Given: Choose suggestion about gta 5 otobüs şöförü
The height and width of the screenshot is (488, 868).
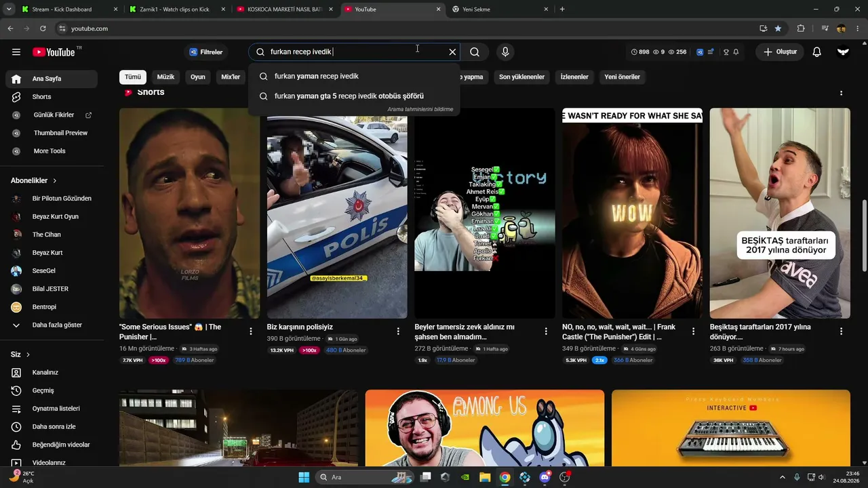Looking at the screenshot, I should (354, 96).
